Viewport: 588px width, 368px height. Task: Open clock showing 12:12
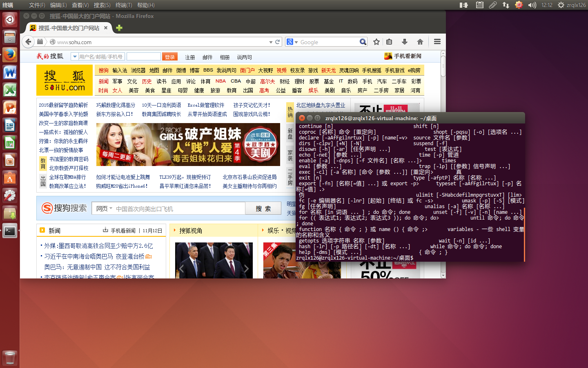[x=547, y=5]
